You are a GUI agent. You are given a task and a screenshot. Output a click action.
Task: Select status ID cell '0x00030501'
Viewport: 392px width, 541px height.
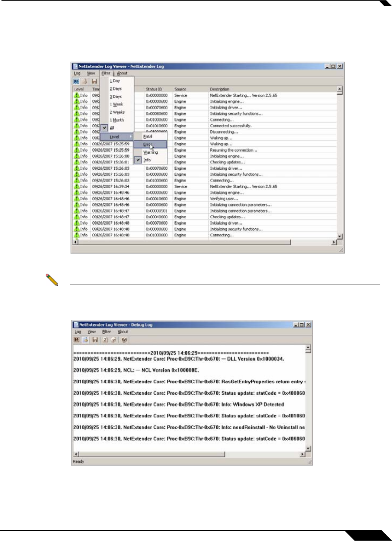[x=157, y=211]
